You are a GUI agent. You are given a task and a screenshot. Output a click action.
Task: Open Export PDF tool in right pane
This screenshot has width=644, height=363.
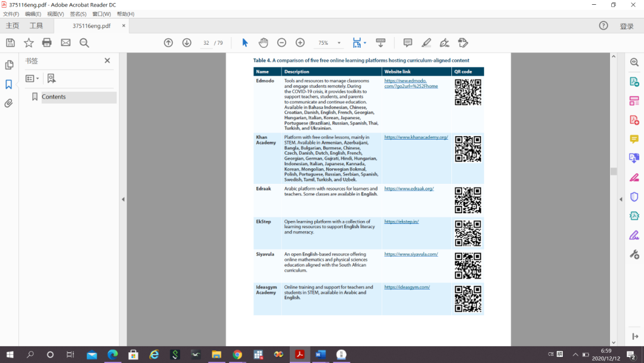(x=634, y=82)
